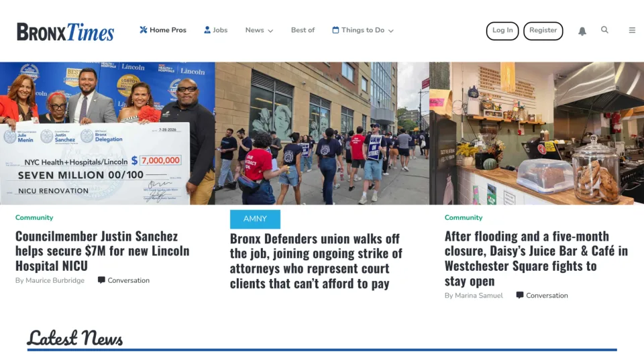The image size is (644, 362).
Task: Expand the News dropdown chevron
Action: (270, 31)
